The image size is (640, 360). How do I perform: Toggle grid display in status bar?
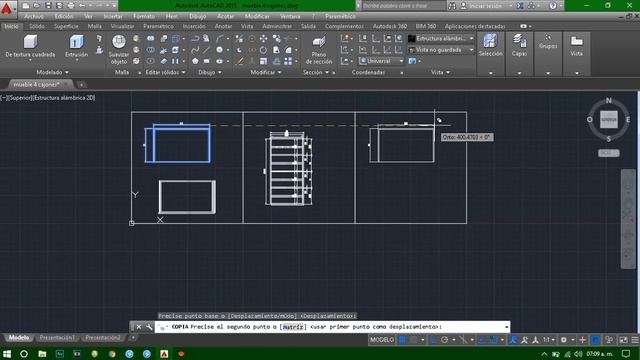[x=402, y=340]
